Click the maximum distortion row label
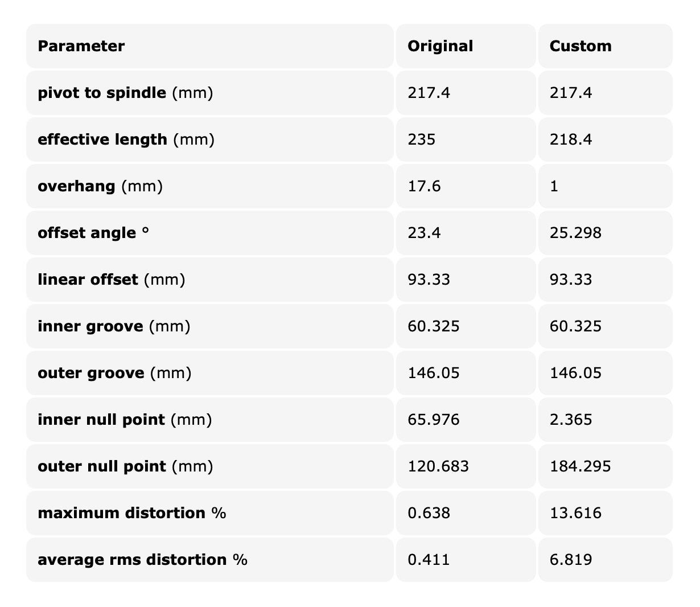Image resolution: width=700 pixels, height=607 pixels. point(132,513)
